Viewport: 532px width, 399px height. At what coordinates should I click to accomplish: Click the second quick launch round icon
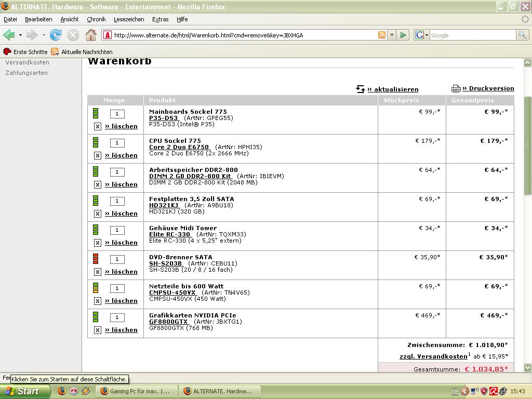tap(74, 391)
